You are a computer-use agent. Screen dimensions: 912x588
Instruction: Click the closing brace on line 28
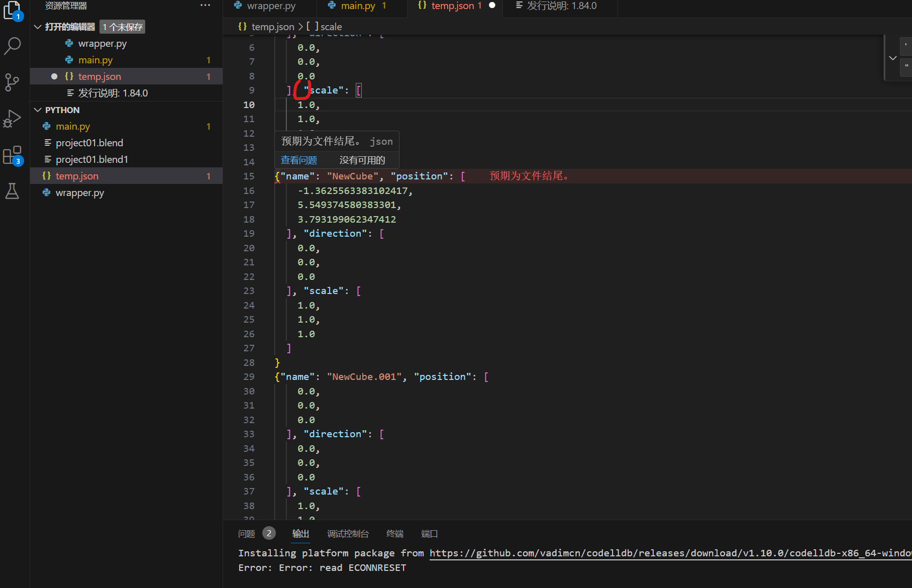click(x=277, y=363)
